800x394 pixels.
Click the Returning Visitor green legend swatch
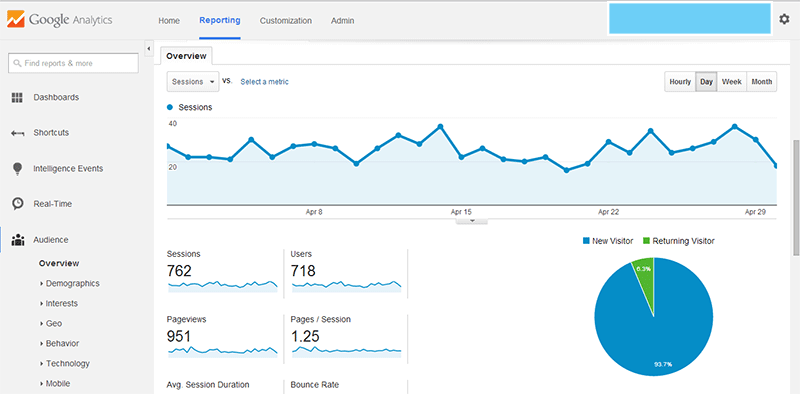tap(646, 241)
